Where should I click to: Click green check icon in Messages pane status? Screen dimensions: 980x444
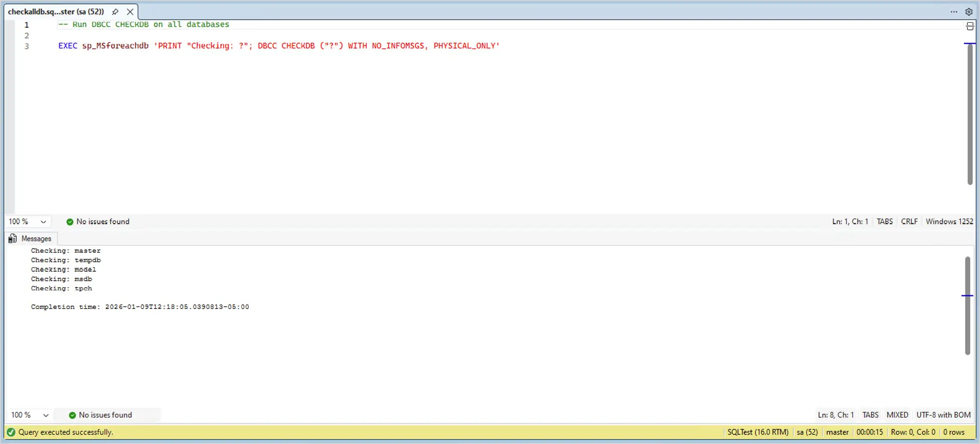72,415
